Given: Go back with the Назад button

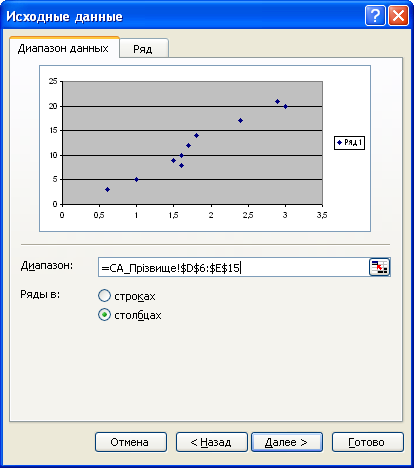Looking at the screenshot, I should (x=212, y=442).
